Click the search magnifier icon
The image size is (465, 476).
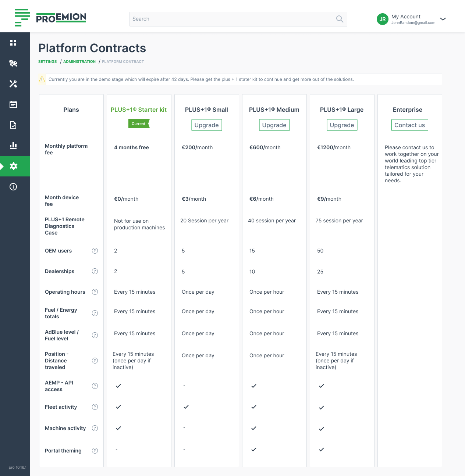pyautogui.click(x=340, y=19)
